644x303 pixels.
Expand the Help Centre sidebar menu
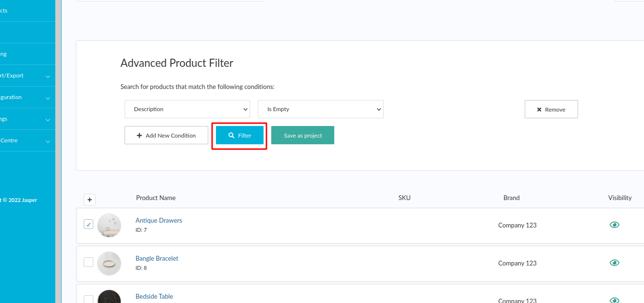click(48, 141)
